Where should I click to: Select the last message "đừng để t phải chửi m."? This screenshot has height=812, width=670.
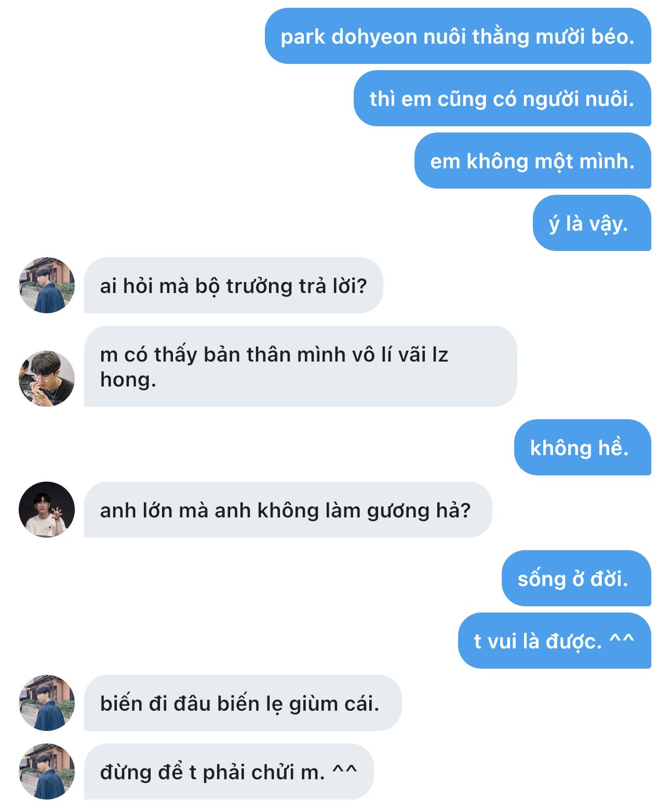pyautogui.click(x=229, y=771)
